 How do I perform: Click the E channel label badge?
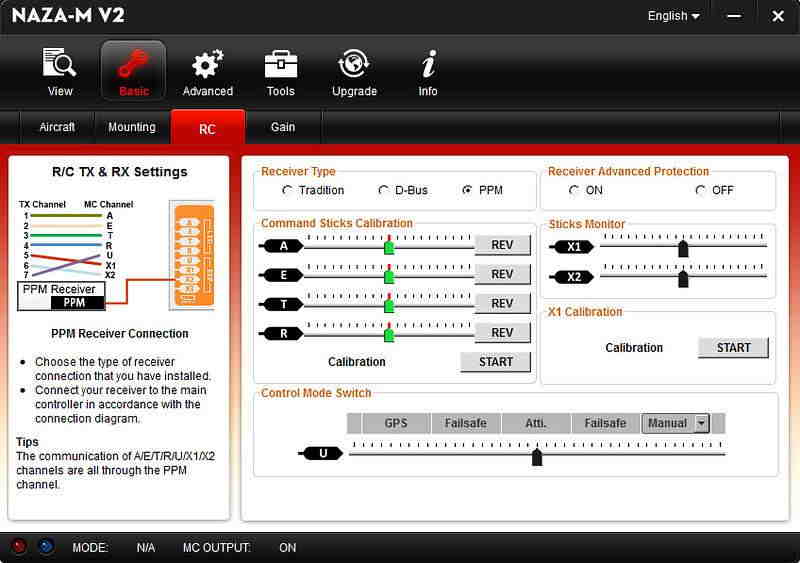pos(282,275)
